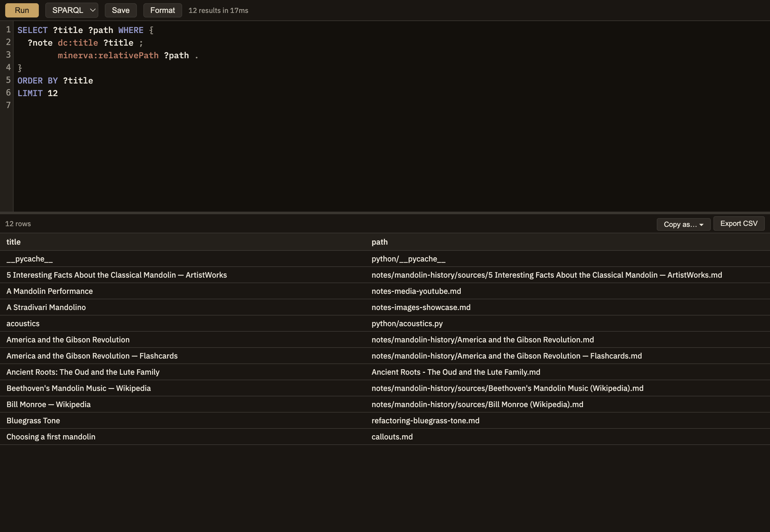Click '12 results in 17ms' status text
This screenshot has height=532, width=770.
[218, 11]
